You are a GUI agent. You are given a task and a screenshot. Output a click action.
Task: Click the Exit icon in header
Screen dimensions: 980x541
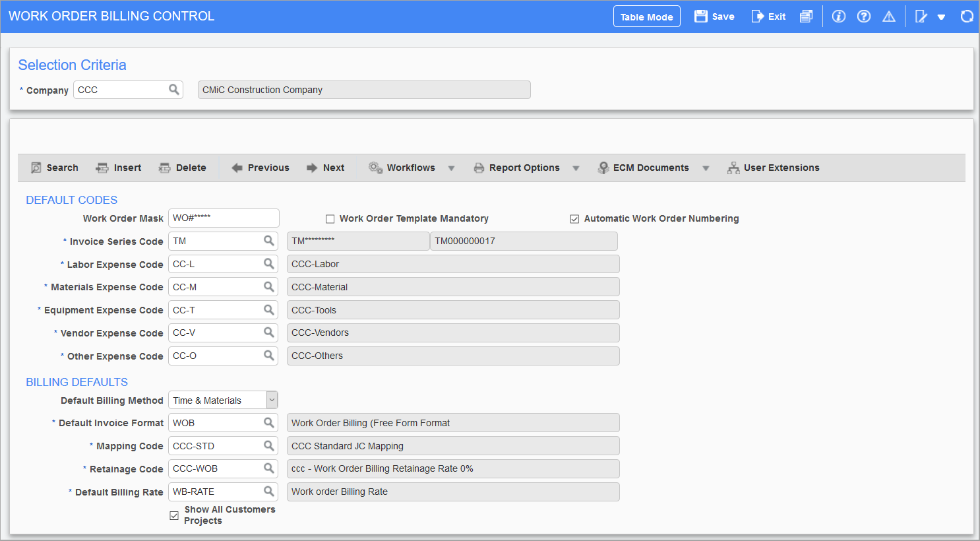758,16
